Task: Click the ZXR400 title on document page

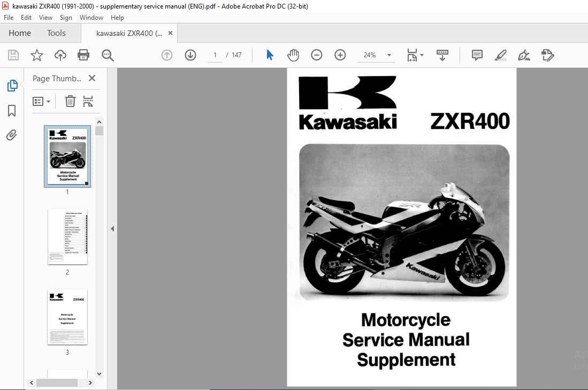Action: point(470,121)
